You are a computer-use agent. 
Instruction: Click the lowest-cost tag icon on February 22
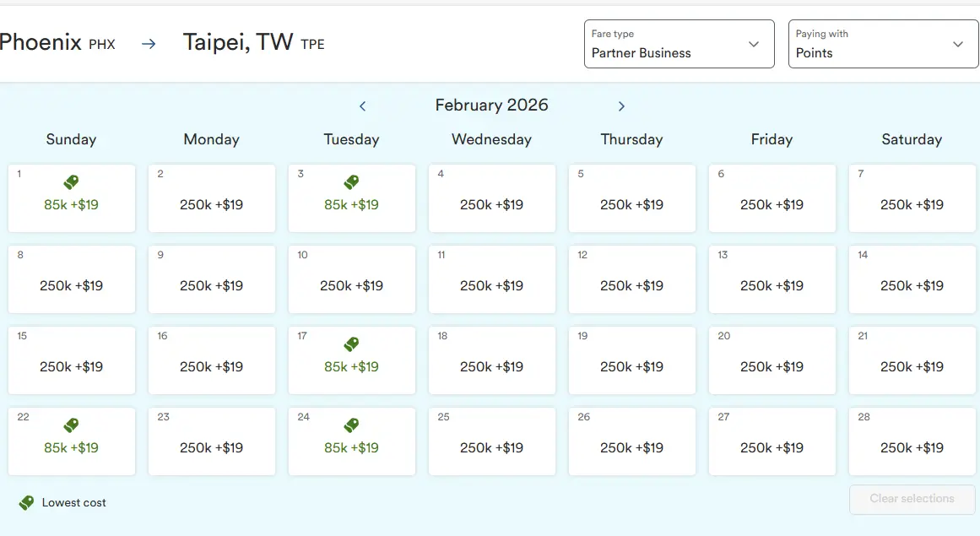[x=72, y=425]
